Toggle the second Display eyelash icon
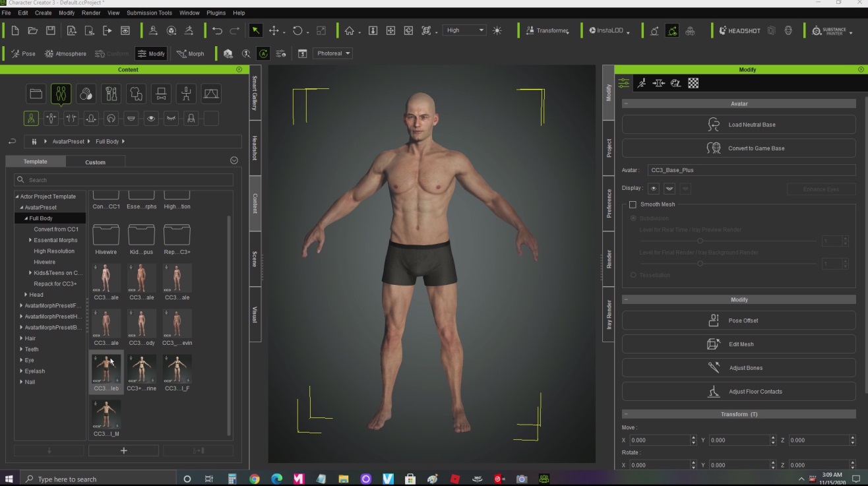Screen dimensions: 868x486 pyautogui.click(x=669, y=189)
